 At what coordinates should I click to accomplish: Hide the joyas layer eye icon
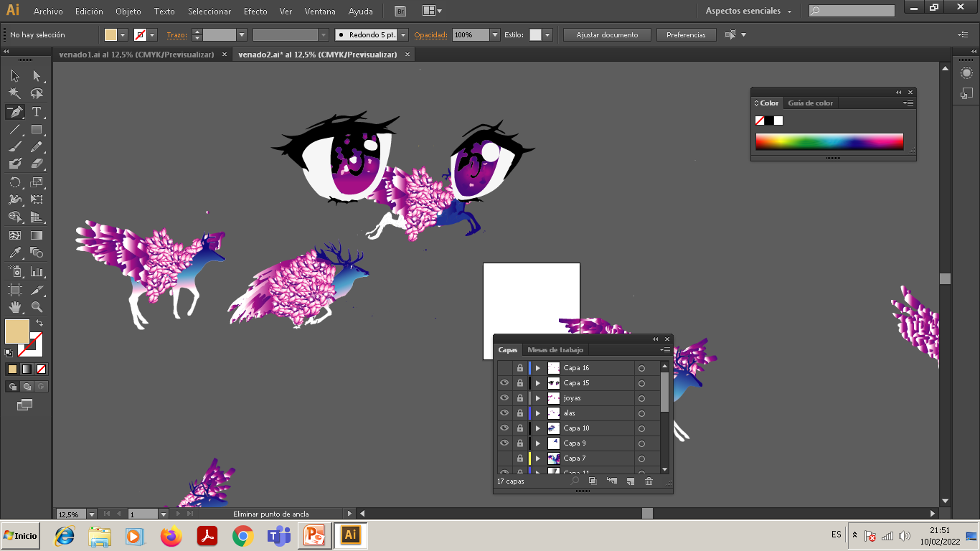pyautogui.click(x=504, y=398)
